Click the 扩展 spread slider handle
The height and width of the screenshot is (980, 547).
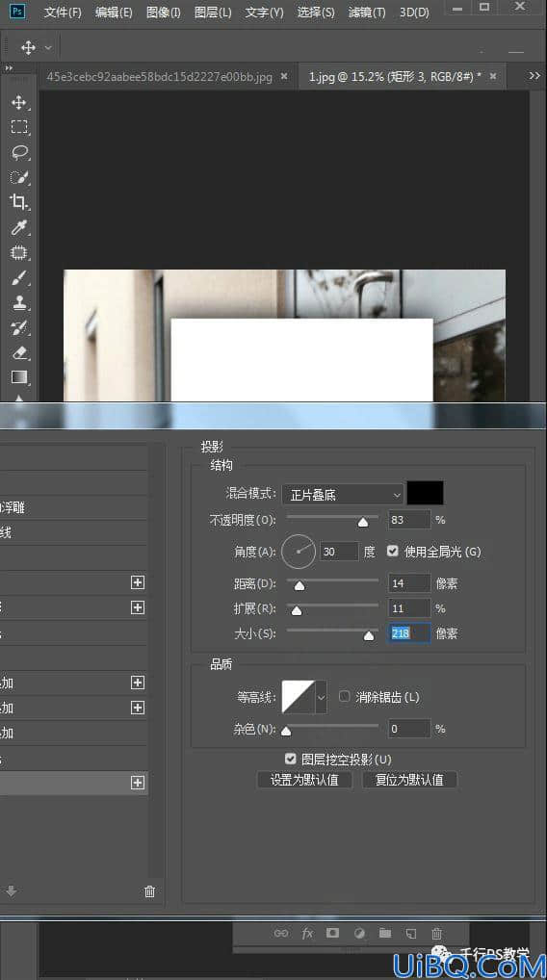point(297,610)
